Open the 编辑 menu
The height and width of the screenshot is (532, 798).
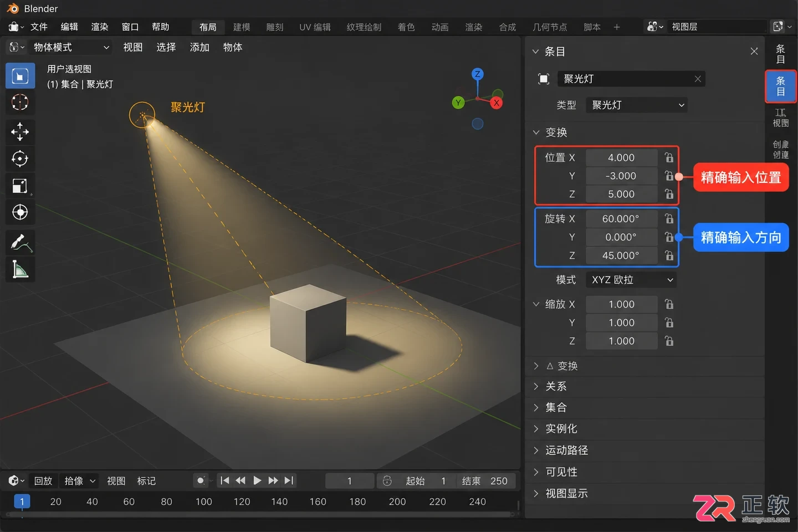[69, 27]
